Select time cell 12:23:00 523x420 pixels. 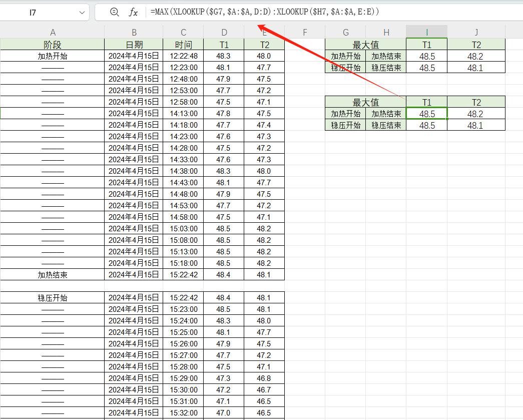[184, 68]
